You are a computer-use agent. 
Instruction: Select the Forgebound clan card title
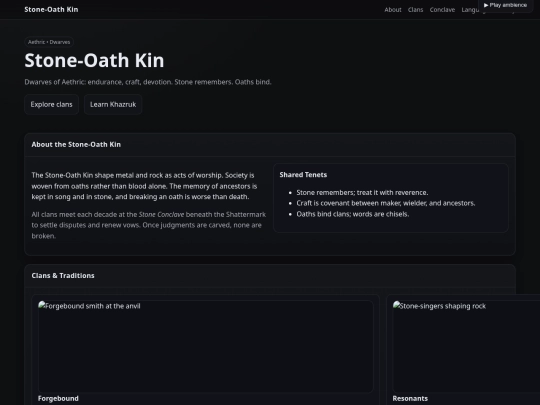point(58,398)
